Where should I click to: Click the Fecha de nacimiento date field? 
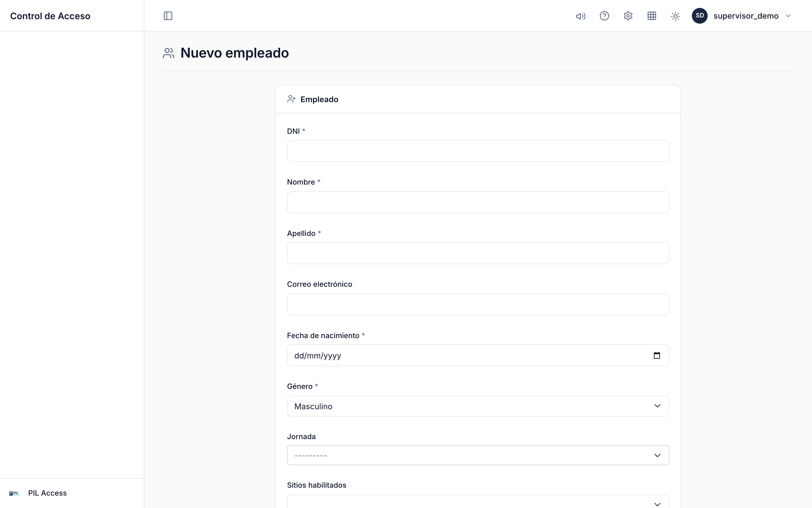pos(478,356)
